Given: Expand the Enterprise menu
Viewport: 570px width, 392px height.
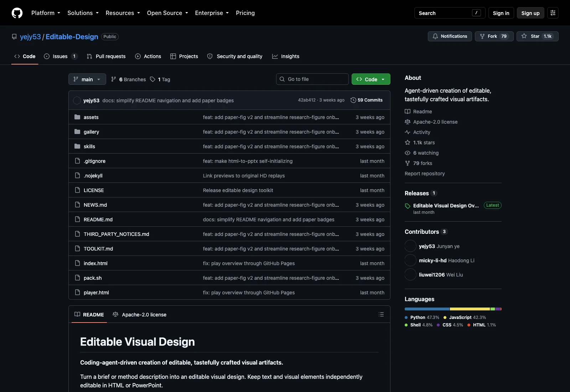Looking at the screenshot, I should tap(212, 13).
